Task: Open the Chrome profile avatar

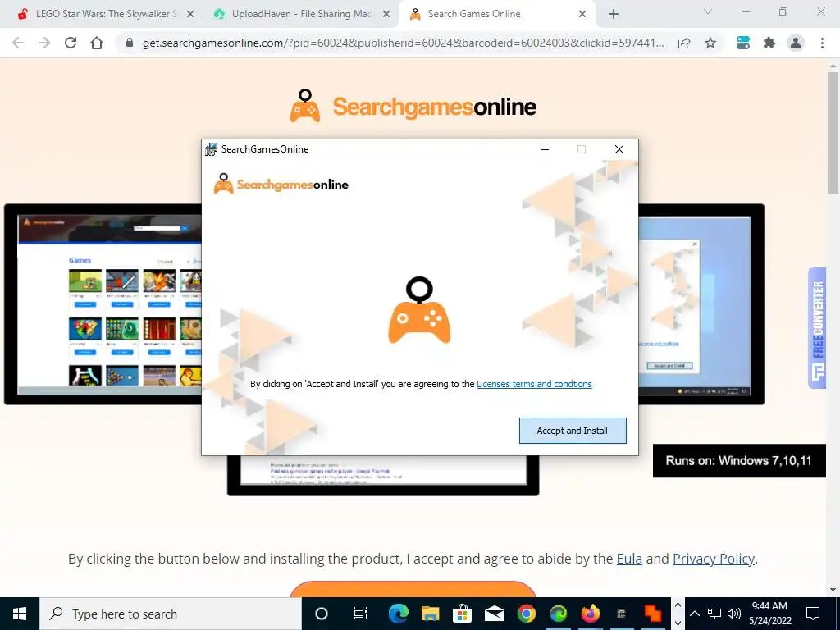Action: tap(796, 43)
